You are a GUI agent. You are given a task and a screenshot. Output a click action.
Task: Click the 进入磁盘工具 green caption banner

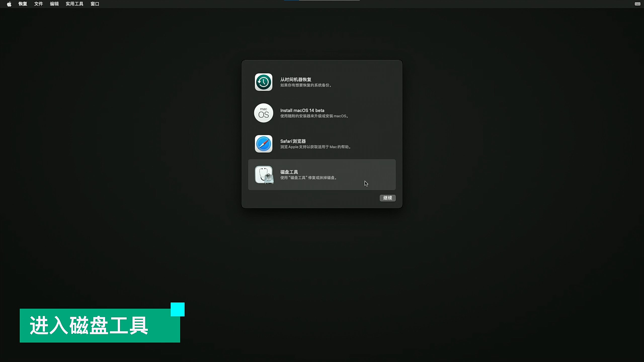[x=100, y=325]
